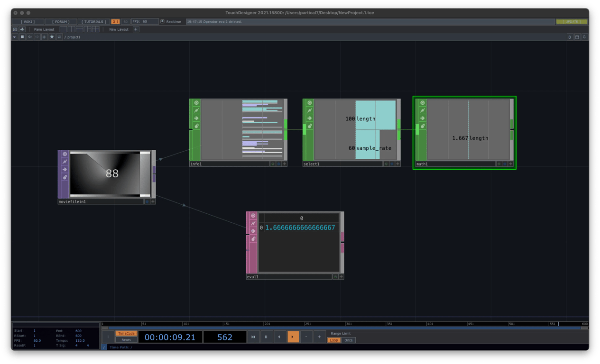The width and height of the screenshot is (600, 364).
Task: Add a New Layout with the plus button
Action: point(136,29)
